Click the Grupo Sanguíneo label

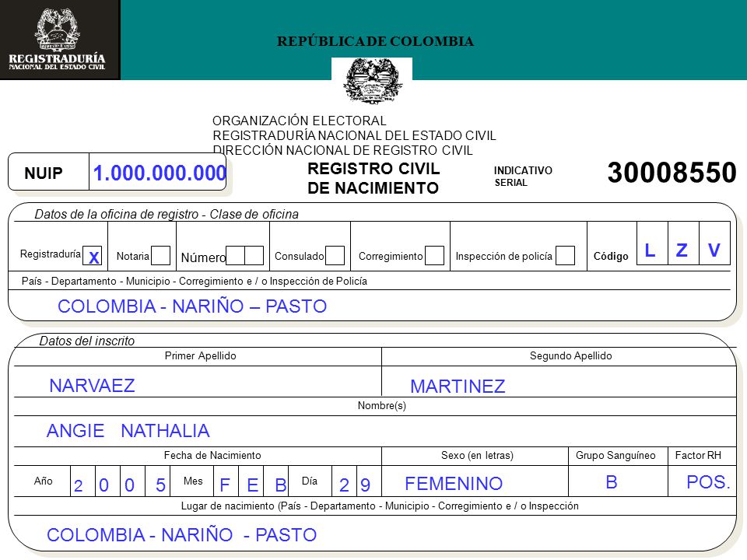click(x=615, y=455)
